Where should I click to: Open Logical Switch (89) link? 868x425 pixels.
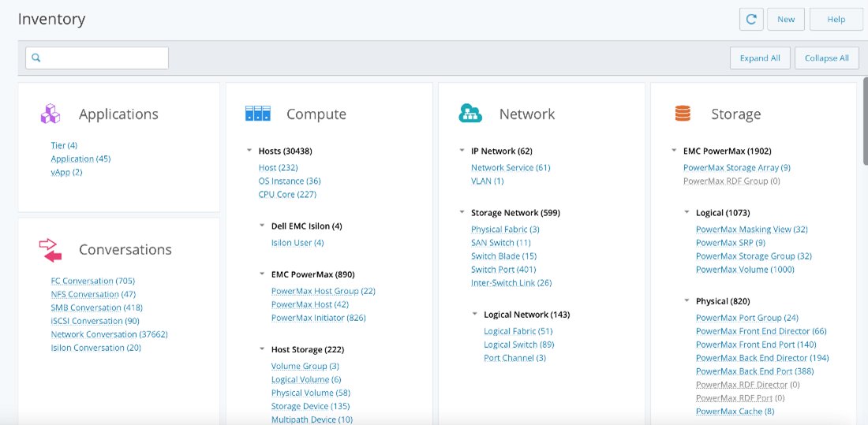(x=519, y=345)
